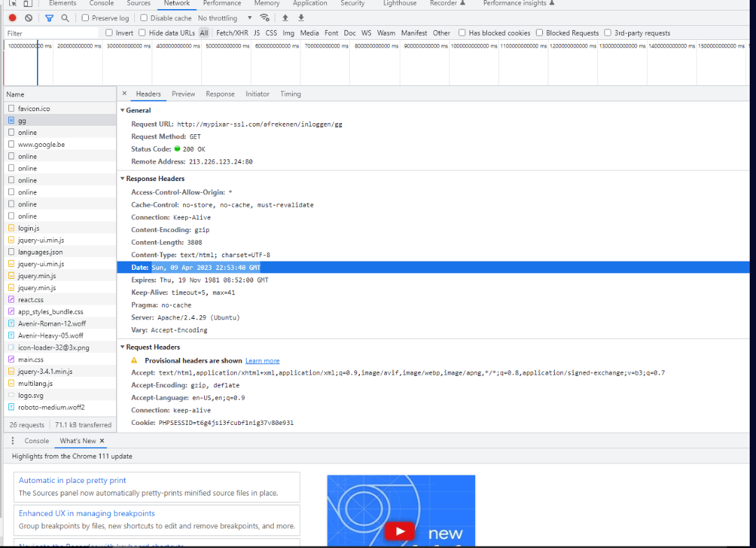This screenshot has height=548, width=756.
Task: Select favicon.ico request
Action: pyautogui.click(x=60, y=108)
